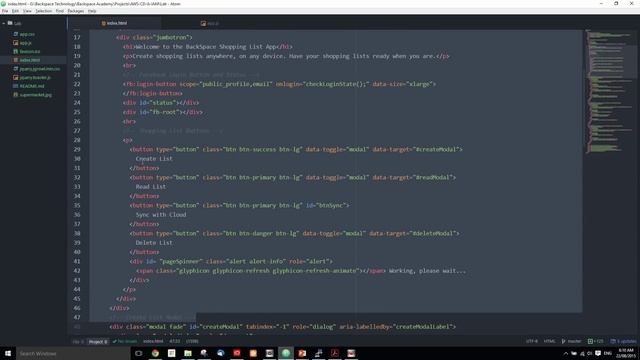Change the HTML grammar selector
The height and width of the screenshot is (360, 640).
(x=549, y=341)
